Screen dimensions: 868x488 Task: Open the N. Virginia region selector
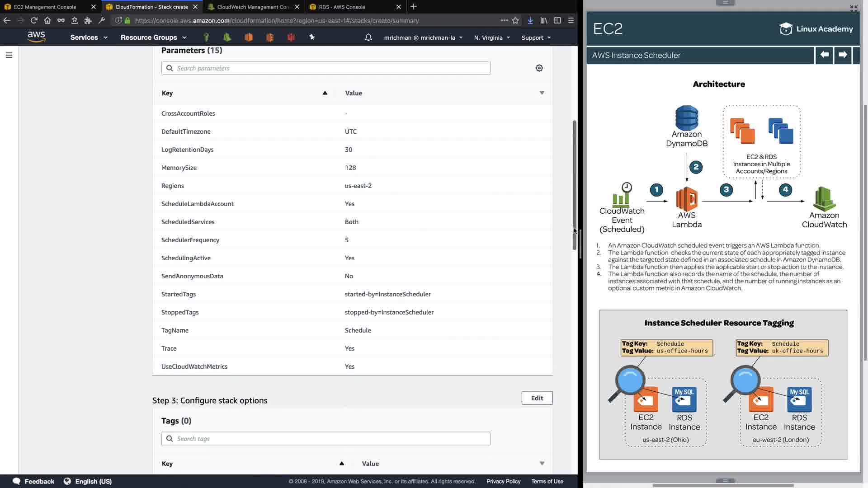pos(492,38)
